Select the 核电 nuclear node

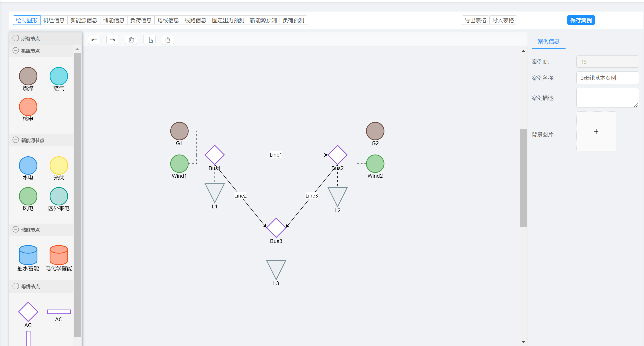28,107
